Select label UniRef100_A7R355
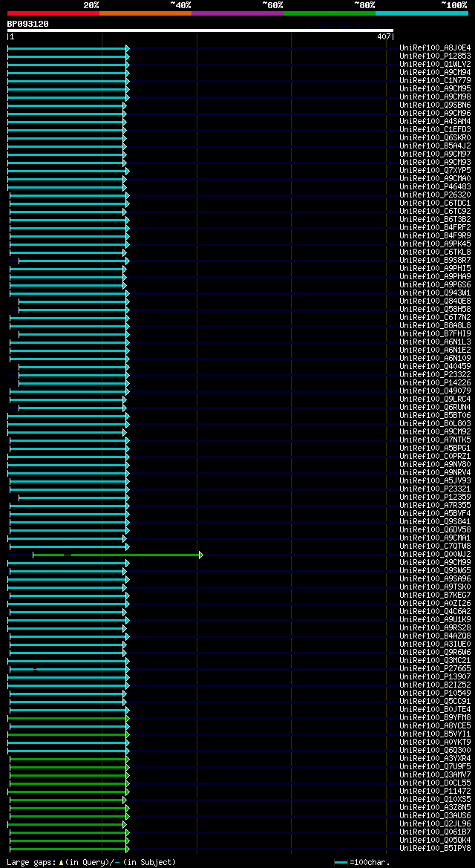475x868 pixels. 435,506
